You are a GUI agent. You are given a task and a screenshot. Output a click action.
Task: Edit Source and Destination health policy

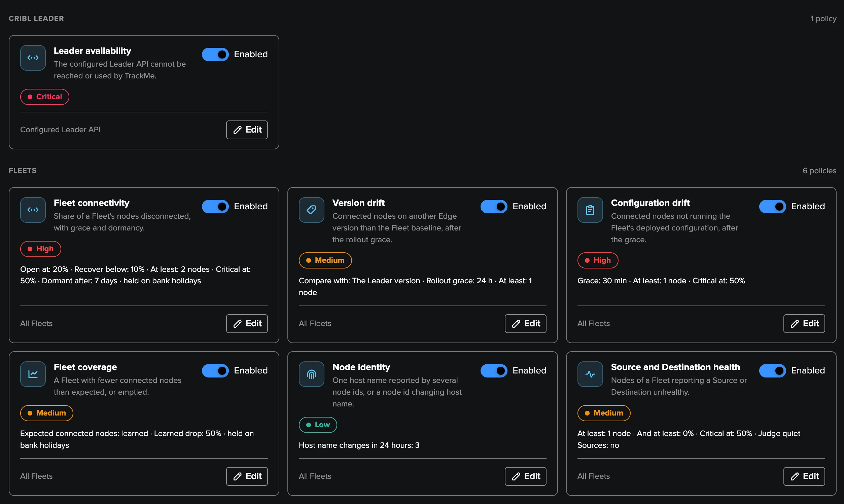point(804,476)
